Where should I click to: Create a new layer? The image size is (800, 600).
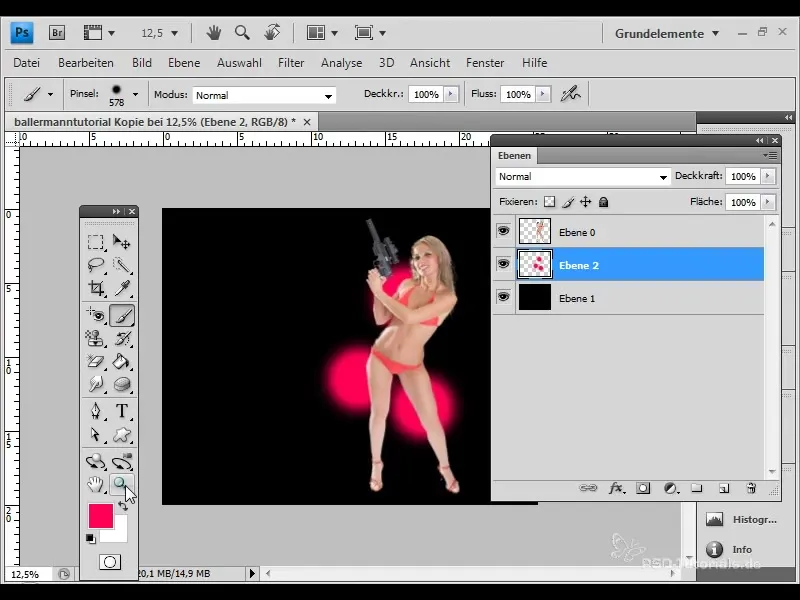pyautogui.click(x=724, y=488)
